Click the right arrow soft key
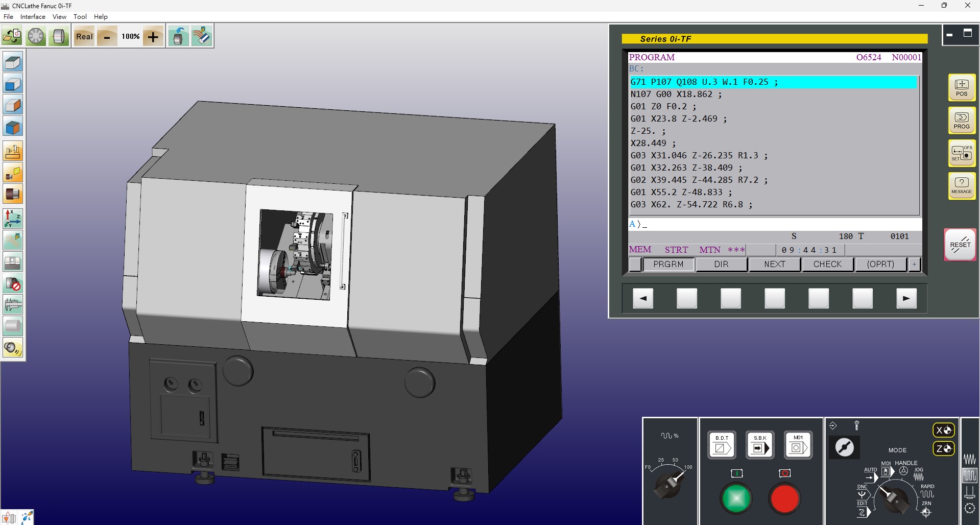980x525 pixels. [906, 298]
